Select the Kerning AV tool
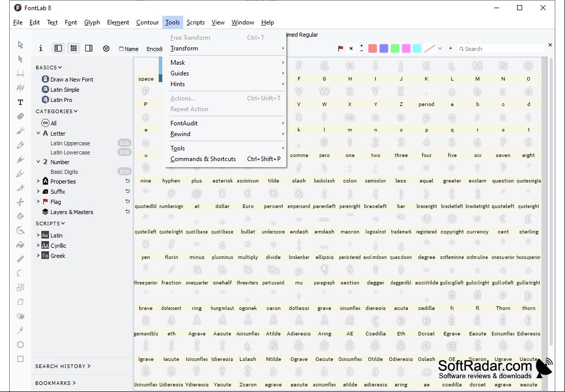This screenshot has width=565, height=392. coord(20,88)
